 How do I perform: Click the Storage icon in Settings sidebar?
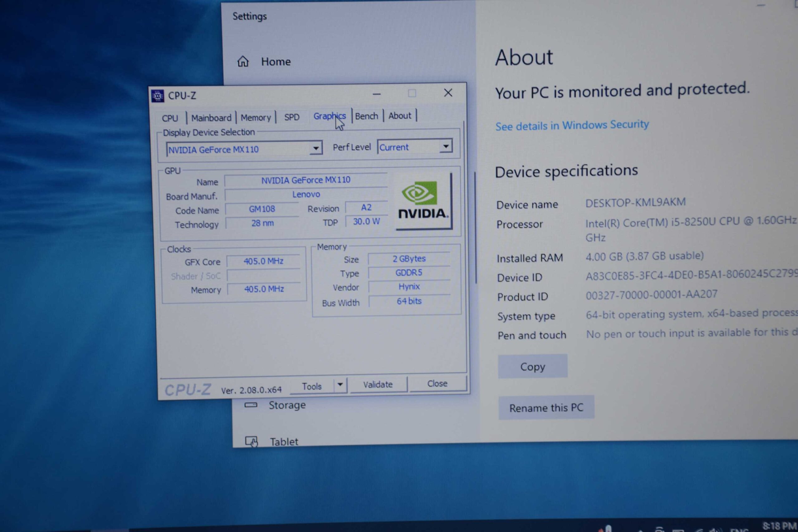pos(251,405)
